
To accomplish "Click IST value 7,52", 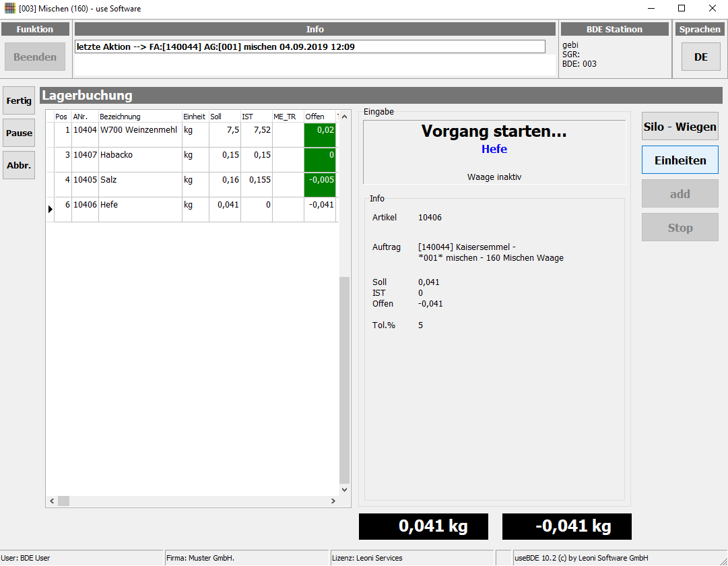I will pyautogui.click(x=262, y=130).
